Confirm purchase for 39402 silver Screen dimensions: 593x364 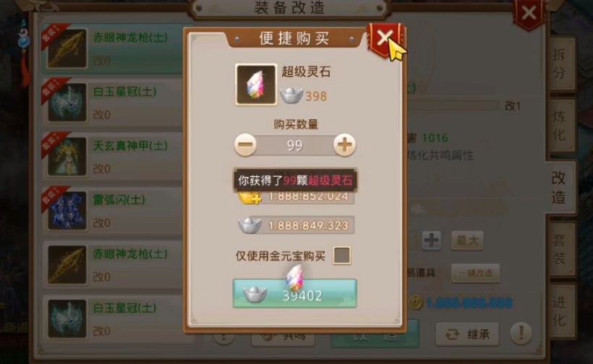point(294,294)
